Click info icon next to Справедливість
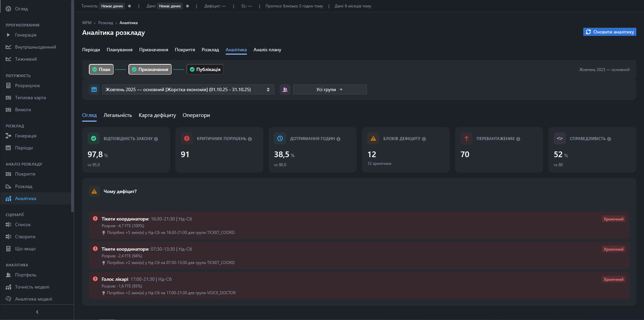The width and height of the screenshot is (644, 320). click(x=609, y=139)
